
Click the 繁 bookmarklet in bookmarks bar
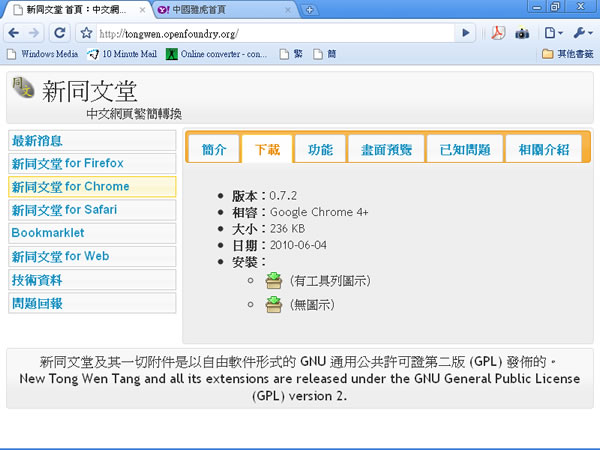291,54
